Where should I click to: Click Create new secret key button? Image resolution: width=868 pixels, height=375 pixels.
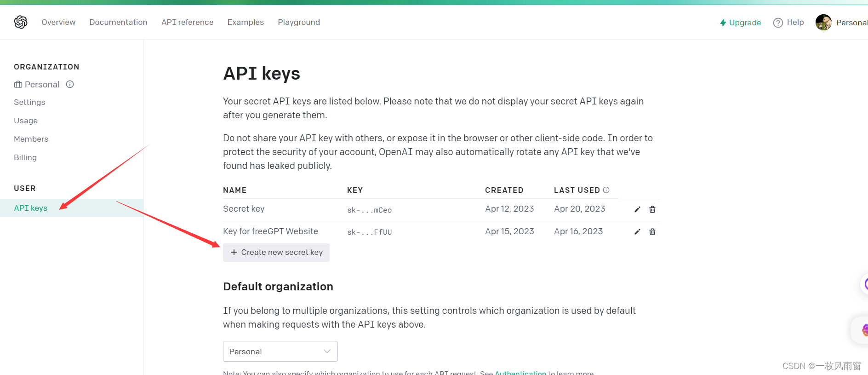click(276, 252)
